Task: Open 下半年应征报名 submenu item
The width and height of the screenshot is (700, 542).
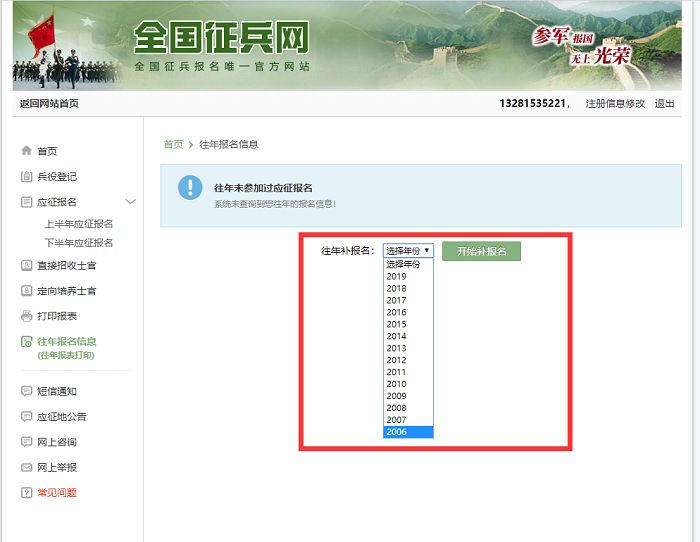Action: point(78,243)
